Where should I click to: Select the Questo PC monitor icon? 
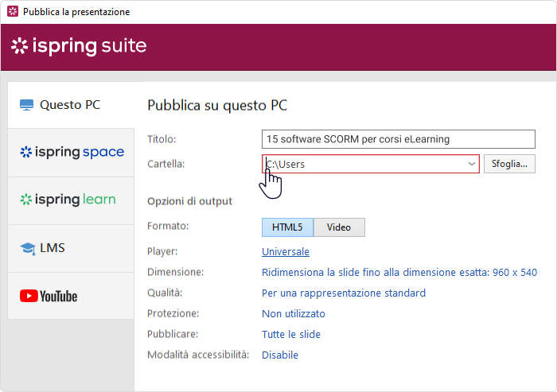[x=26, y=105]
